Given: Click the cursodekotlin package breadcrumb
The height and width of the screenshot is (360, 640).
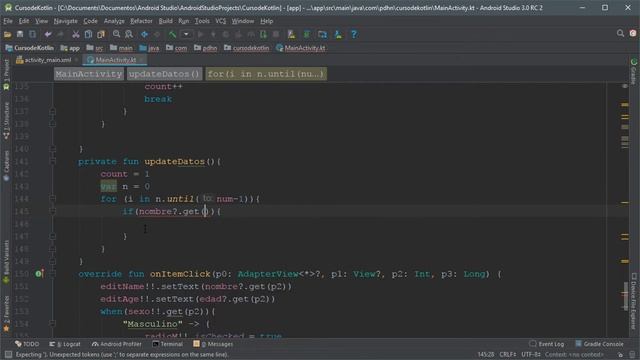Looking at the screenshot, I should pyautogui.click(x=247, y=48).
